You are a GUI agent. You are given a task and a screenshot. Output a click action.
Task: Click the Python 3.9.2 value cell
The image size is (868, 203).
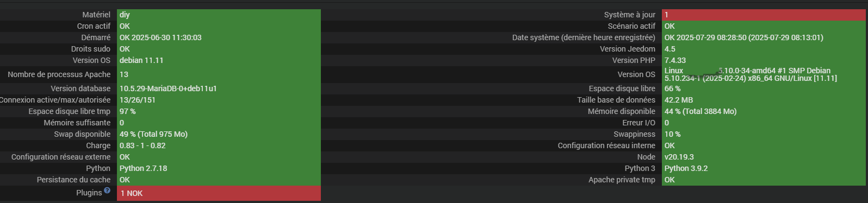tap(764, 168)
